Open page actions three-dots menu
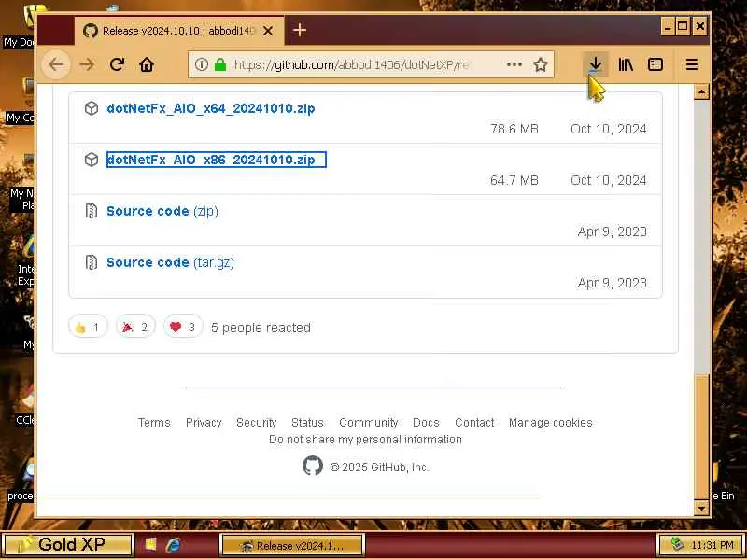 514,64
